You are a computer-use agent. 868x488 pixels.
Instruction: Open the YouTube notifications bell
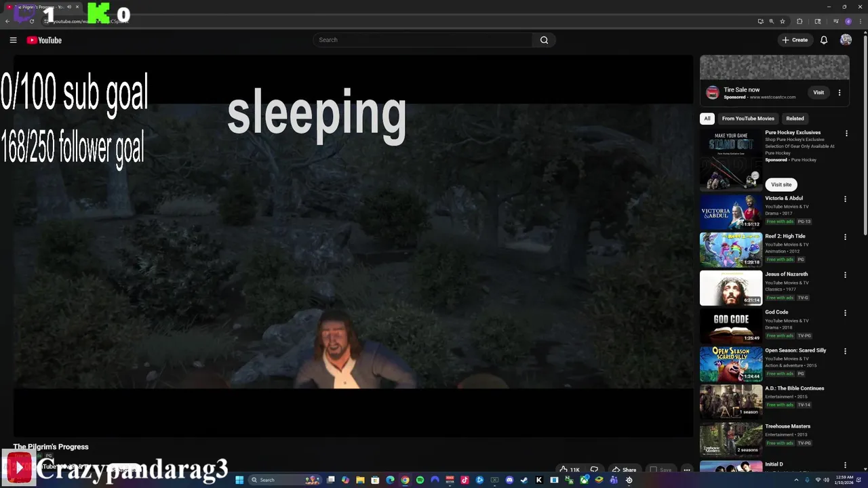coord(824,40)
